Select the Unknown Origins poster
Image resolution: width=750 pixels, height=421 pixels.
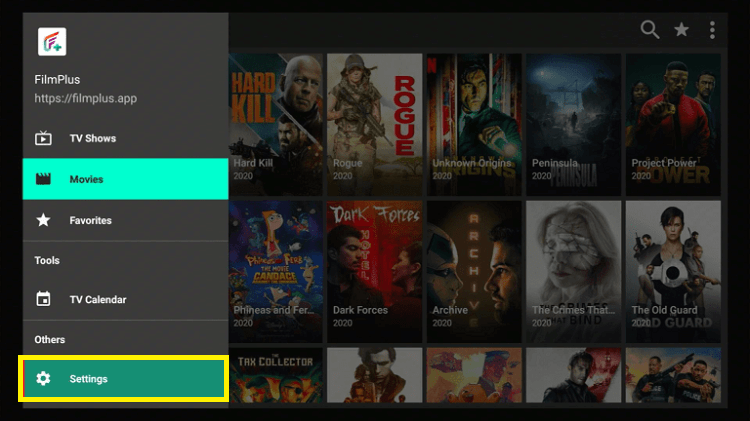[474, 124]
